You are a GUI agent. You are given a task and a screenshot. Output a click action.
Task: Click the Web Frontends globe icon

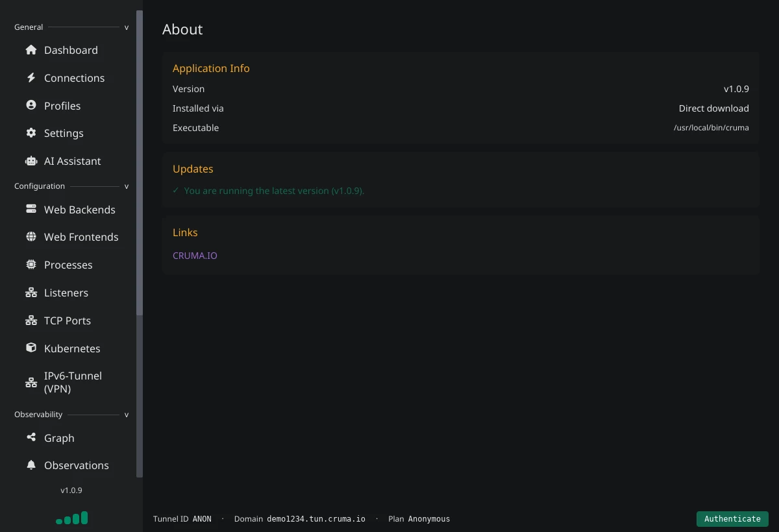tap(31, 237)
